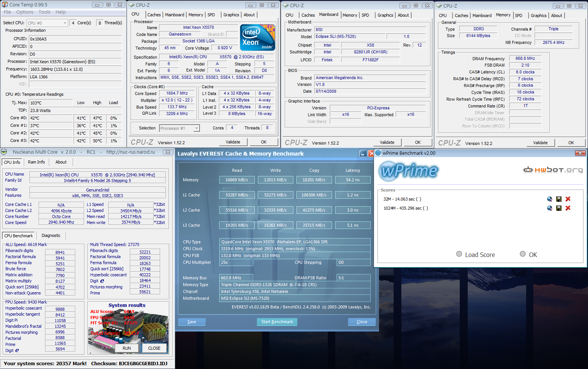Switch to Ram Info tab in Nuclearus
588x369 pixels.
[36, 162]
